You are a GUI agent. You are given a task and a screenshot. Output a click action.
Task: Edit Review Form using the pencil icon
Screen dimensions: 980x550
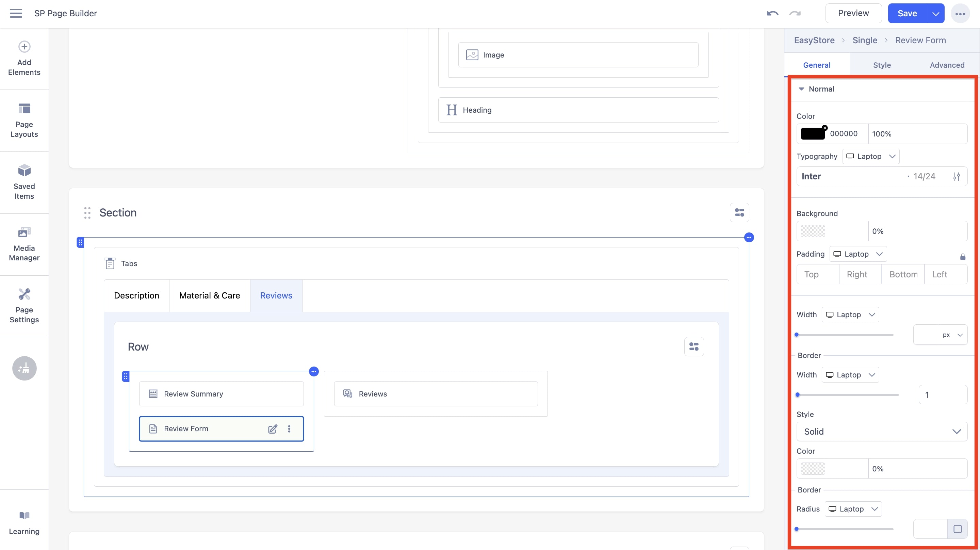click(272, 428)
